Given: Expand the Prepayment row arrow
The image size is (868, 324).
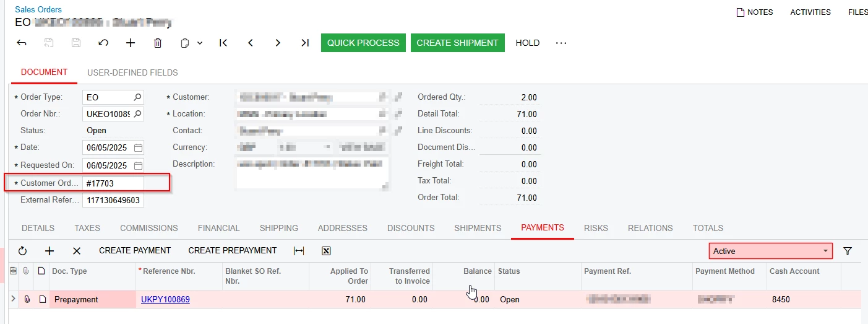Looking at the screenshot, I should pos(13,299).
